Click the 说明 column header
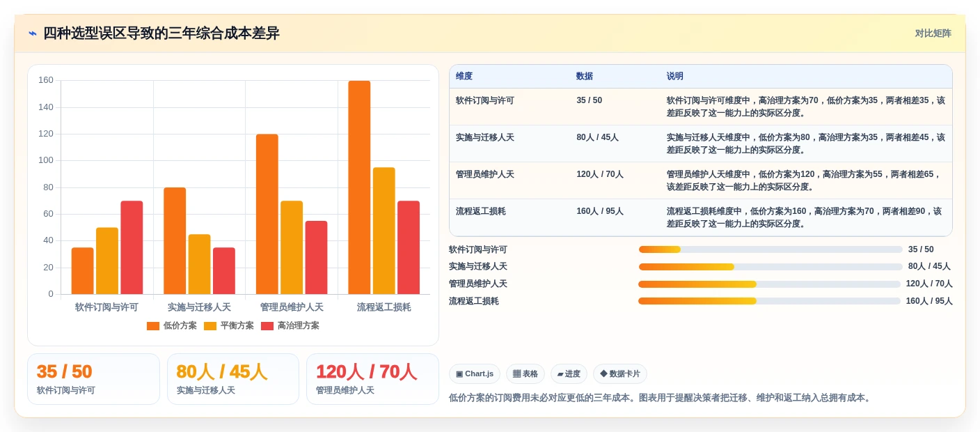Viewport: 980px width, 432px height. pyautogui.click(x=675, y=77)
